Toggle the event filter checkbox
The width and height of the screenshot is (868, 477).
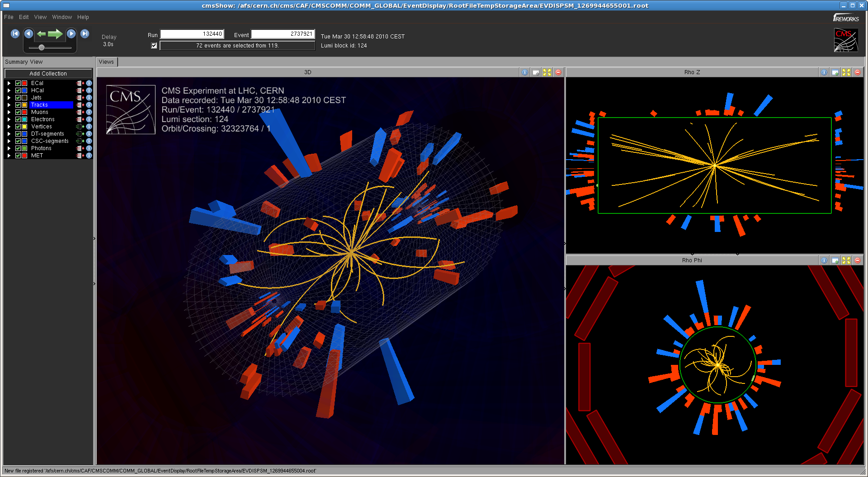coord(154,46)
